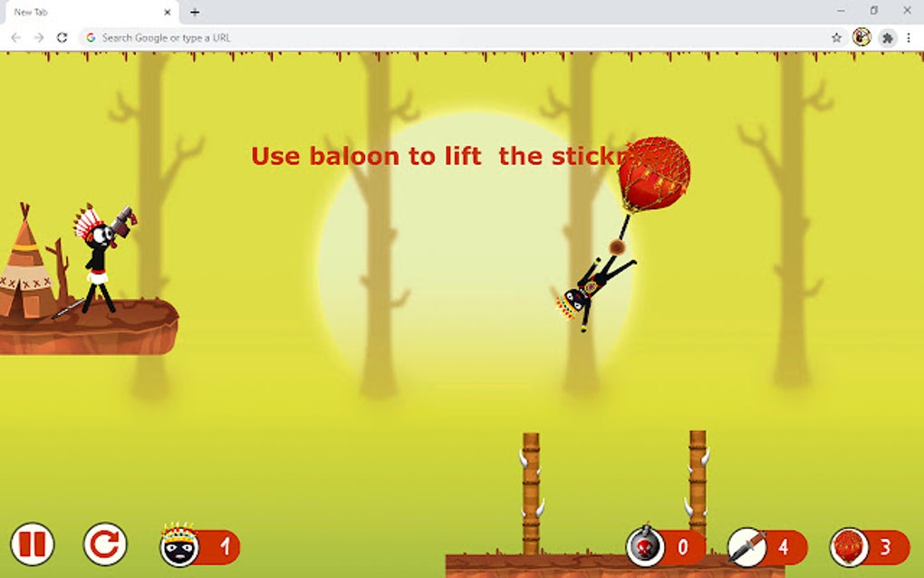Screen dimensions: 924x578
Task: Open Chrome's three-dot menu
Action: 909,38
